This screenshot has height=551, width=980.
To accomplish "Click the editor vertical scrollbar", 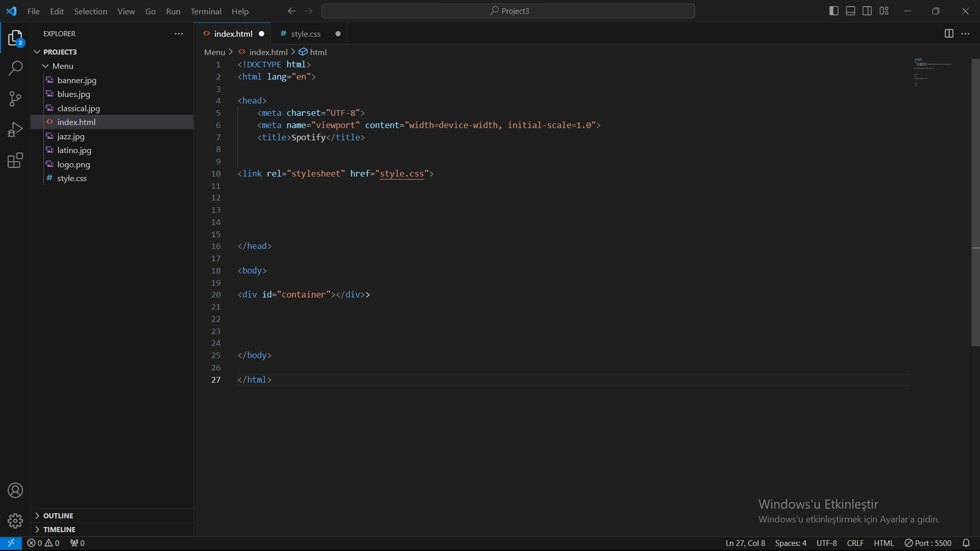I will click(975, 204).
